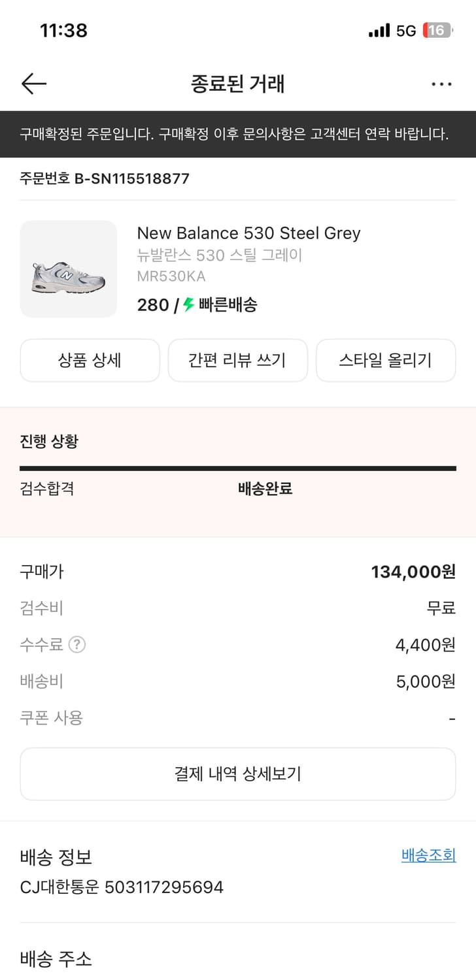This screenshot has width=476, height=980.
Task: Tap the 배송완료 delivery status label
Action: tap(265, 489)
